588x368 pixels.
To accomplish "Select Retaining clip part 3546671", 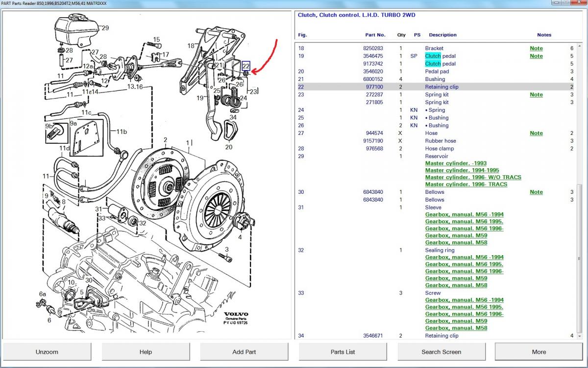I will (373, 336).
